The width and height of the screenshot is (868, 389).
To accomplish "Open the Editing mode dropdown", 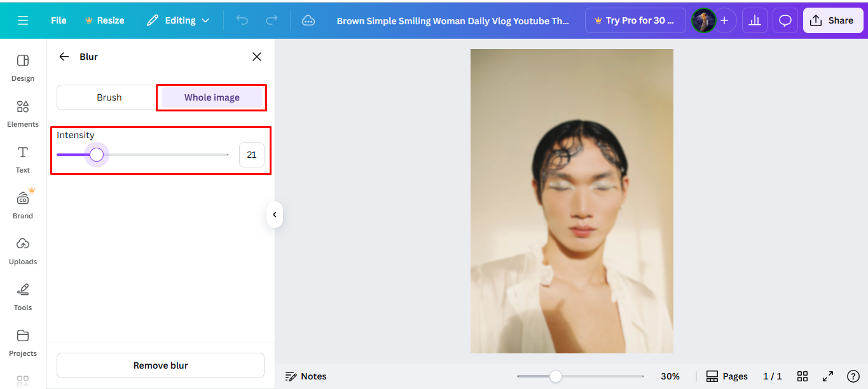I will (x=178, y=20).
